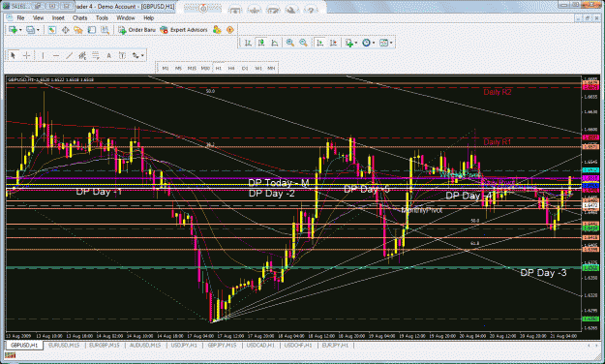605x364 pixels.
Task: Open the Templates icon
Action: pos(383,43)
